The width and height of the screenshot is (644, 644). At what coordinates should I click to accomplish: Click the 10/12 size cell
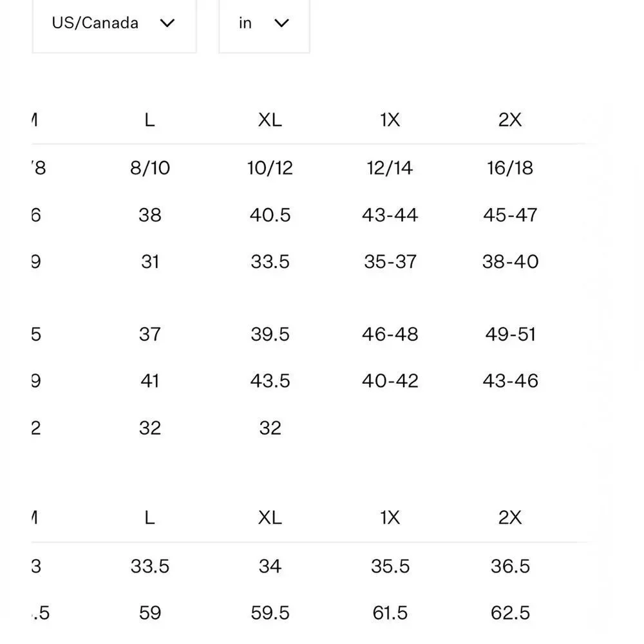(x=270, y=168)
